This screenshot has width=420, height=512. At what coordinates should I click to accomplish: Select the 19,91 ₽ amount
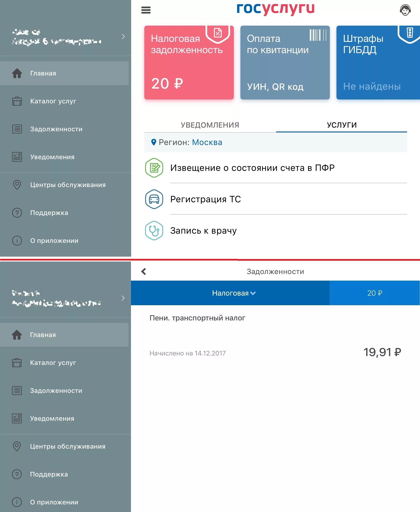click(382, 352)
